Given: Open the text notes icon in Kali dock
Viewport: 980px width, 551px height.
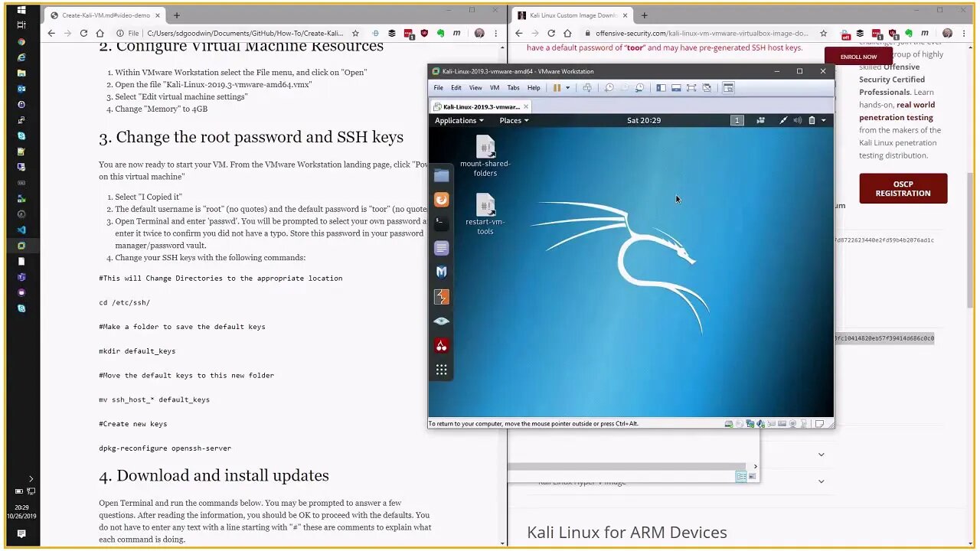Looking at the screenshot, I should [441, 248].
